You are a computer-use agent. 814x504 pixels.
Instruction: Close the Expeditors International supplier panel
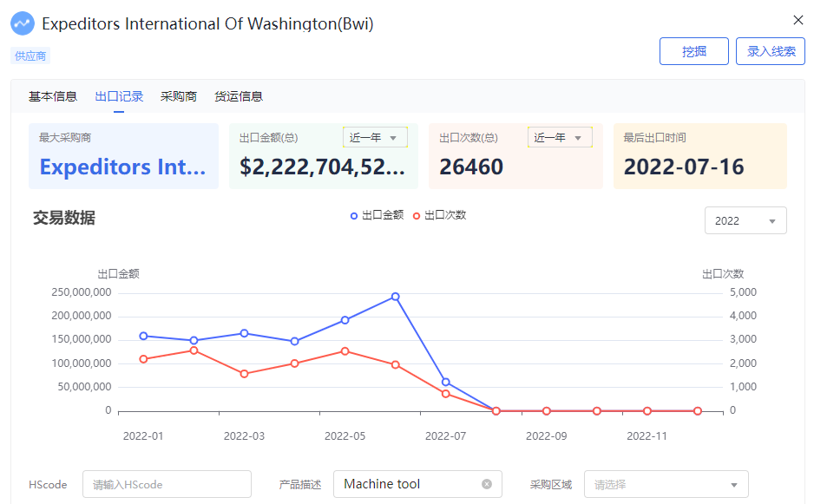[798, 20]
